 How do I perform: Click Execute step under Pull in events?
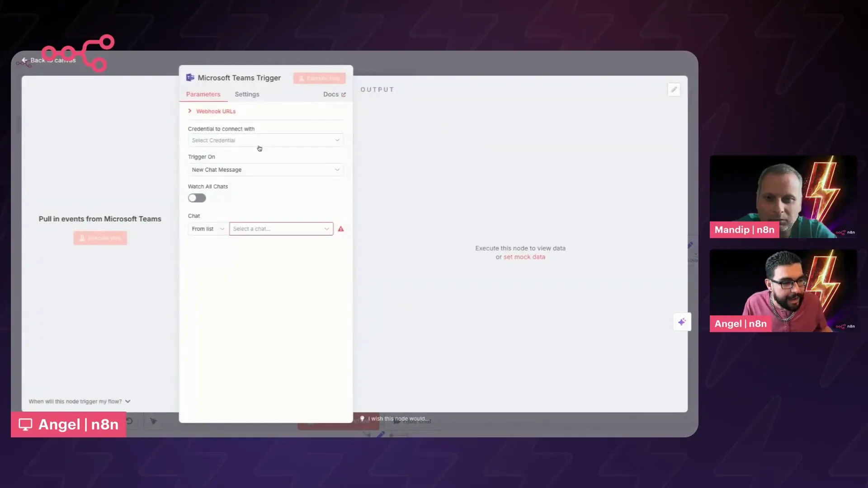100,238
